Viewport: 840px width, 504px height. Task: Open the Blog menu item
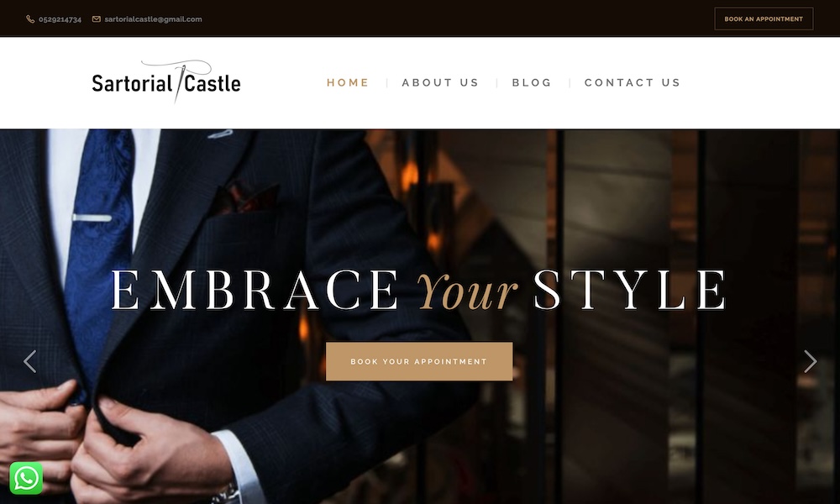[x=532, y=82]
